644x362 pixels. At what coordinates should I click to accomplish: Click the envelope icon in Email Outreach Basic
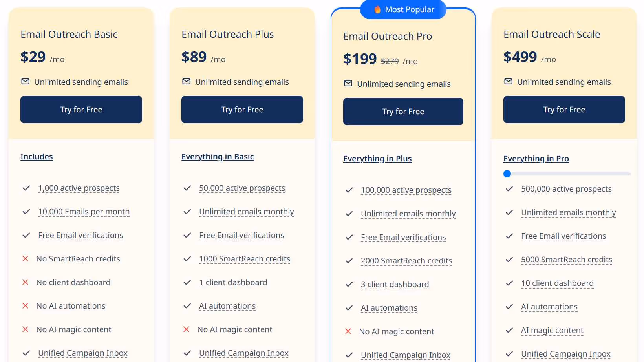coord(25,81)
